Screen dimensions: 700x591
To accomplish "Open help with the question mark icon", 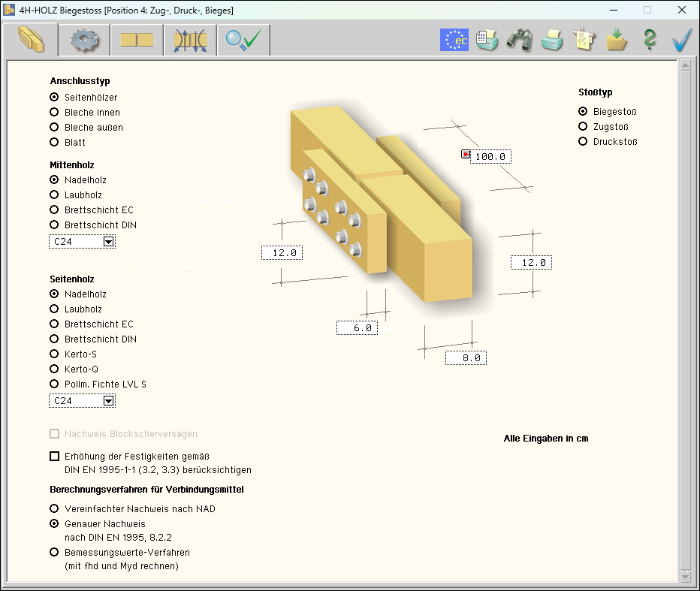I will [650, 40].
